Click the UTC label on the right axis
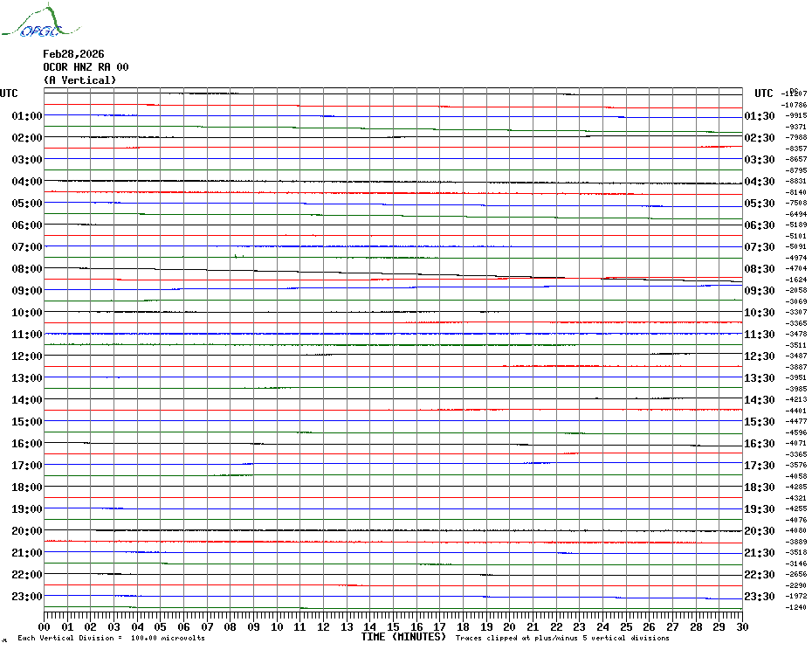 click(763, 93)
